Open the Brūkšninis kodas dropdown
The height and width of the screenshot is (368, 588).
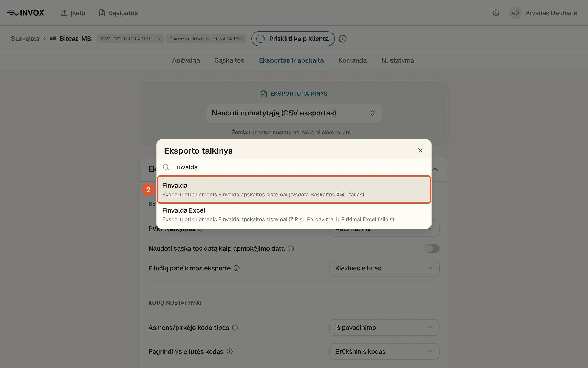[x=384, y=351]
